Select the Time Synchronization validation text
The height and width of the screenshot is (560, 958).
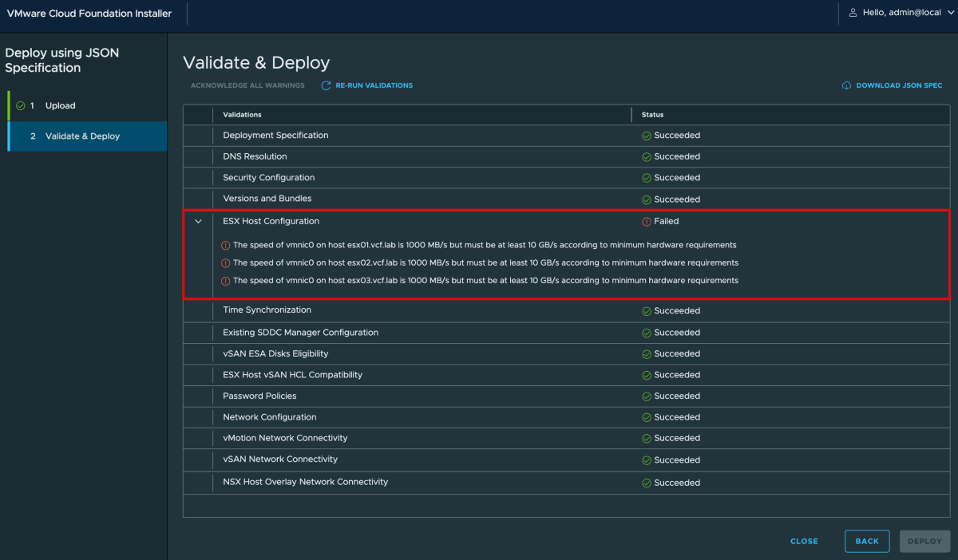coord(267,310)
